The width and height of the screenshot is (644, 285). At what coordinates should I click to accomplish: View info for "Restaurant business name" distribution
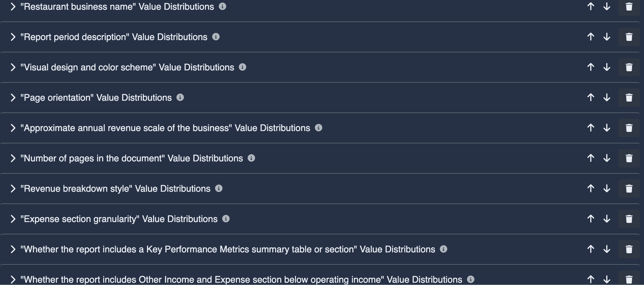click(222, 6)
